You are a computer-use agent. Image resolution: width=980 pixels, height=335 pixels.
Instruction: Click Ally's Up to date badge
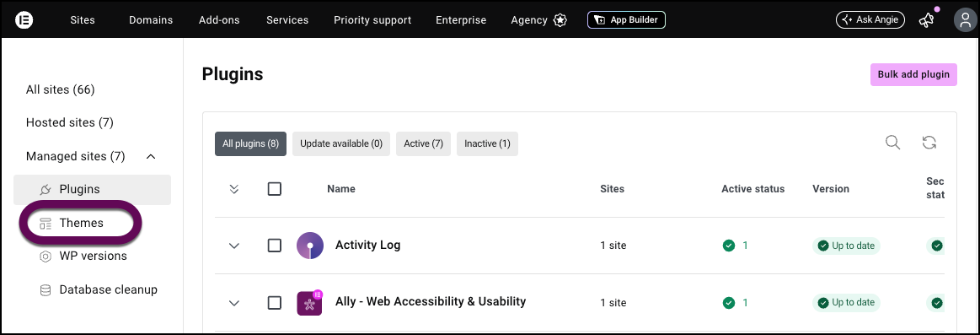tap(846, 303)
